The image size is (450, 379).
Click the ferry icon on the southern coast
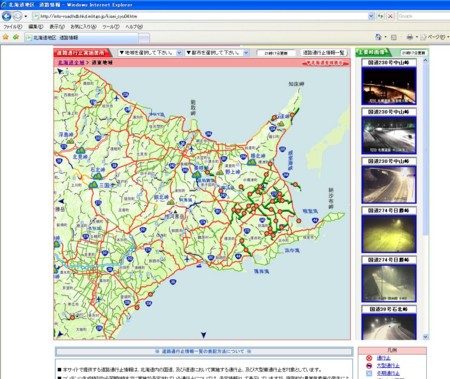[200, 265]
